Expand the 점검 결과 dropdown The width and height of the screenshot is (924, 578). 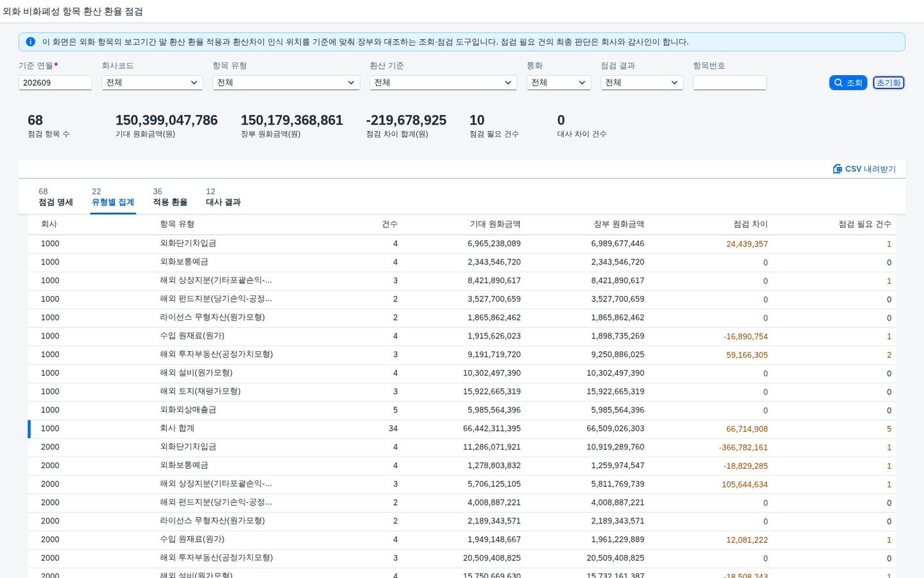pyautogui.click(x=642, y=83)
